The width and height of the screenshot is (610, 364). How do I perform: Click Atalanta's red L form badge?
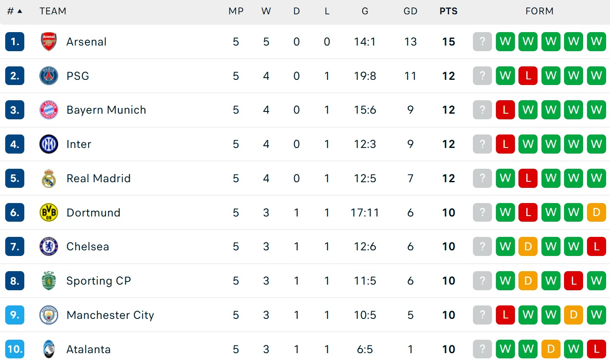(596, 349)
